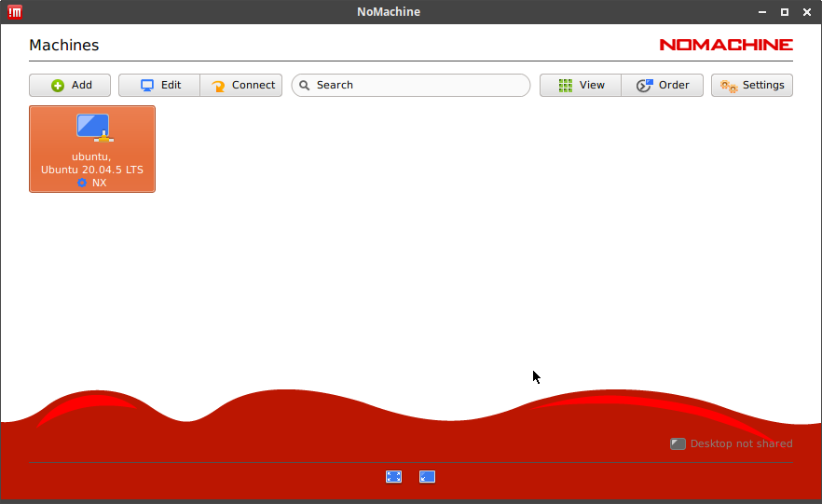The width and height of the screenshot is (822, 504).
Task: Minimize the NoMachine window
Action: (762, 12)
